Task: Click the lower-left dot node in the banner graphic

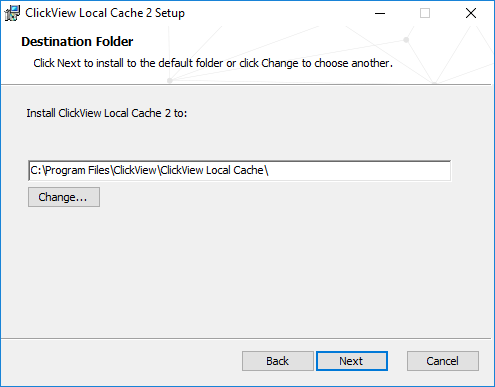Action: pyautogui.click(x=170, y=80)
